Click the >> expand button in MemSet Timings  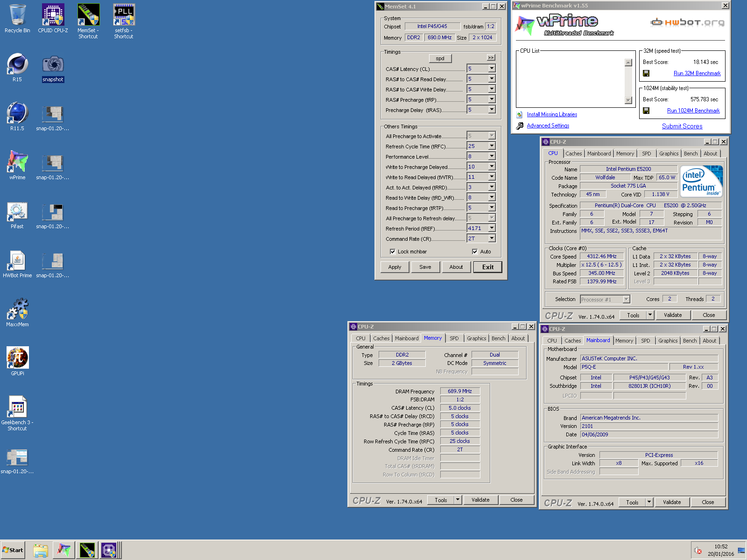pos(491,57)
